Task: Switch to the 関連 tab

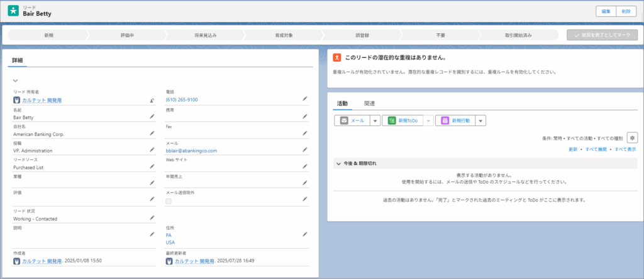Action: click(x=370, y=103)
